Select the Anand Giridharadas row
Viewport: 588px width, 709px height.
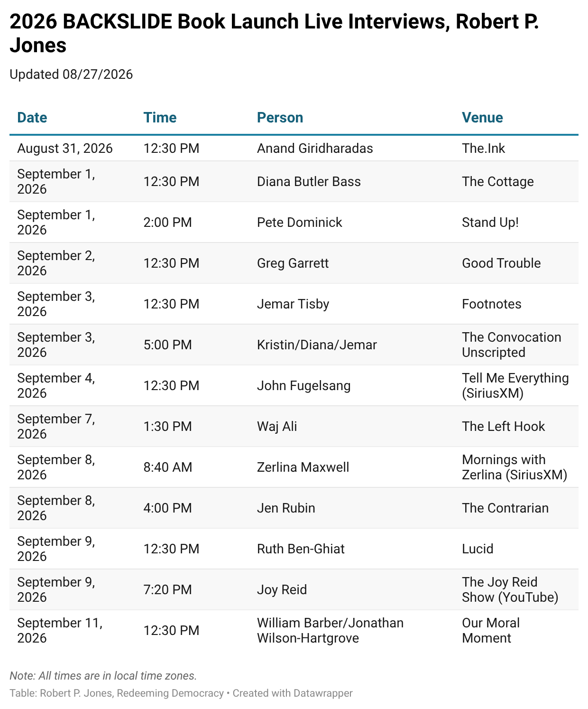click(294, 149)
